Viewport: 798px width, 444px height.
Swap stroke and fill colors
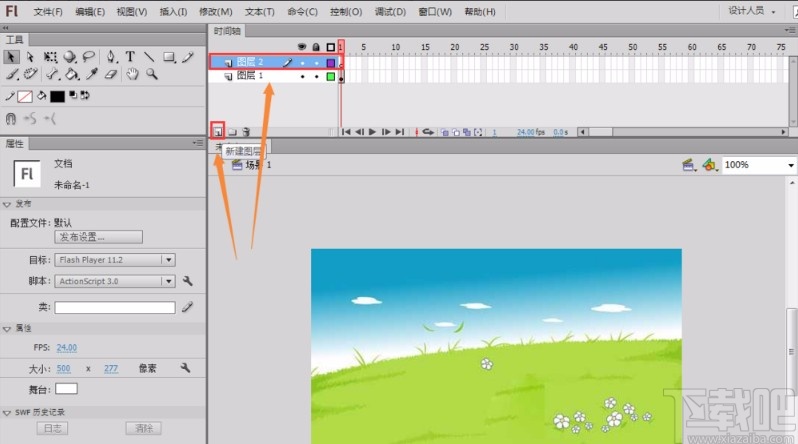pos(85,95)
